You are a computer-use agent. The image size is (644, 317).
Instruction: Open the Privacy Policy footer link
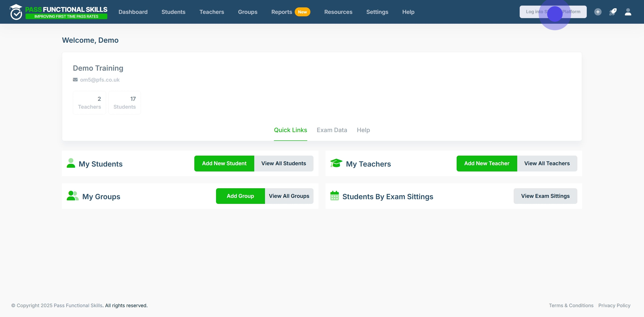[614, 306]
